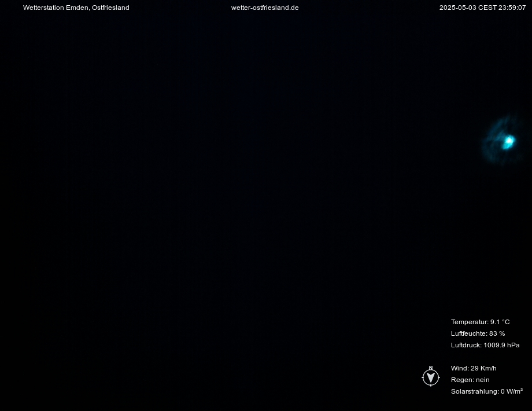The height and width of the screenshot is (411, 532).
Task: Click the wind direction compass icon
Action: pyautogui.click(x=431, y=376)
